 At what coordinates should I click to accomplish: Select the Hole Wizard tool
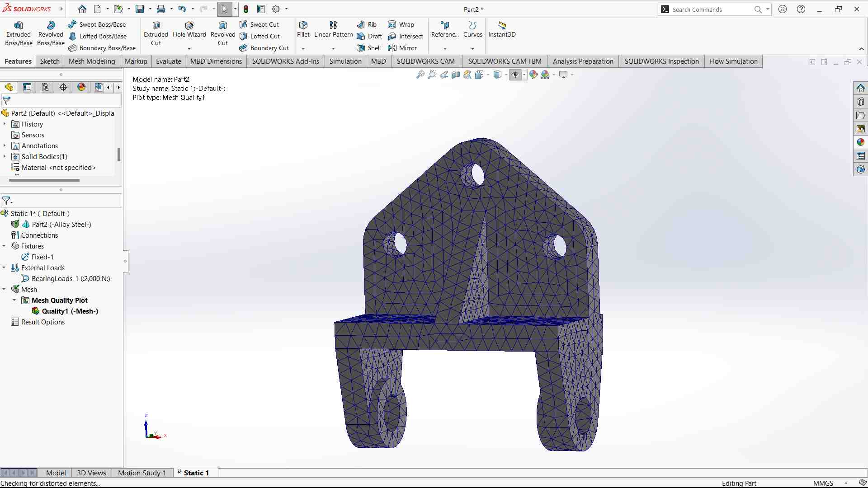(189, 26)
